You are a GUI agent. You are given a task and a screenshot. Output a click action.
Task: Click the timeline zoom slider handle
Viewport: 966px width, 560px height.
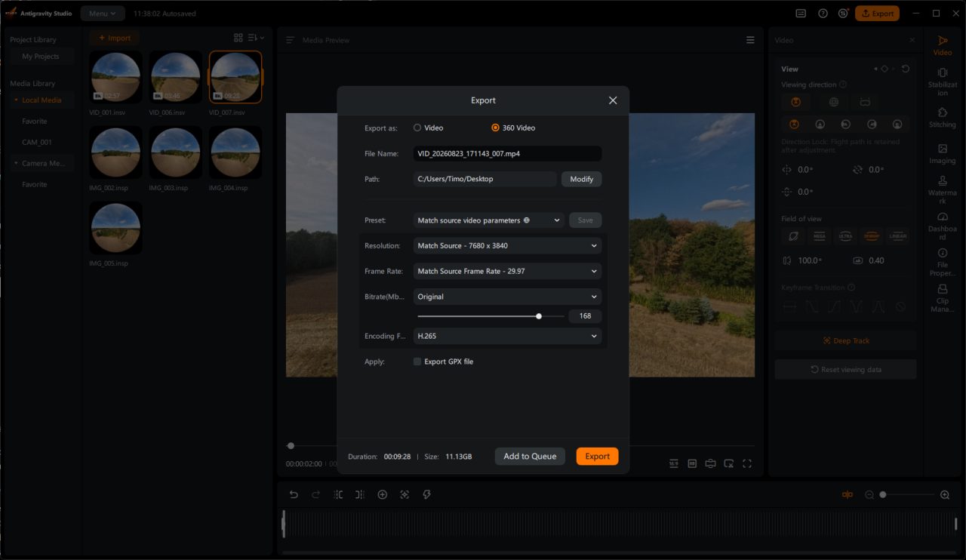click(x=883, y=494)
